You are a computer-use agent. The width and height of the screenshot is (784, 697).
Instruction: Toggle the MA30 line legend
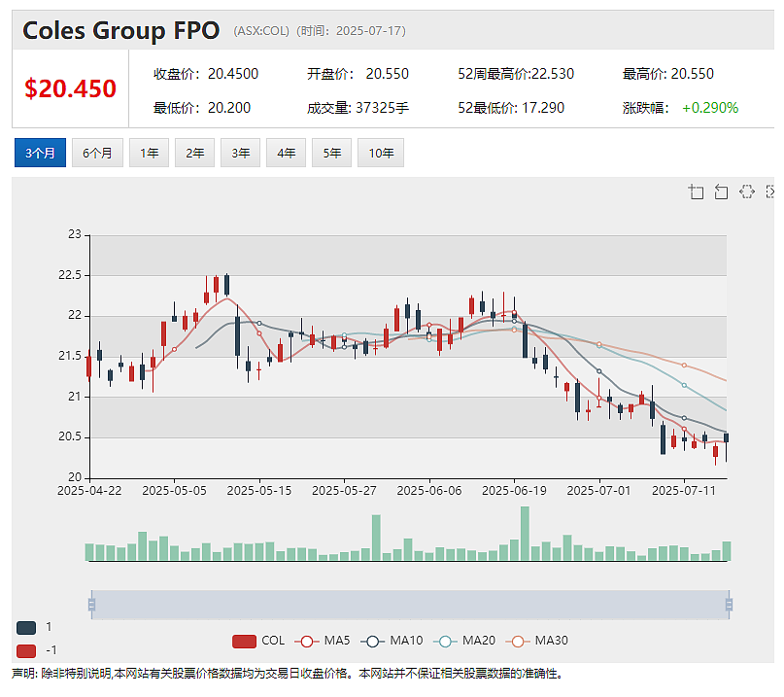[x=536, y=641]
